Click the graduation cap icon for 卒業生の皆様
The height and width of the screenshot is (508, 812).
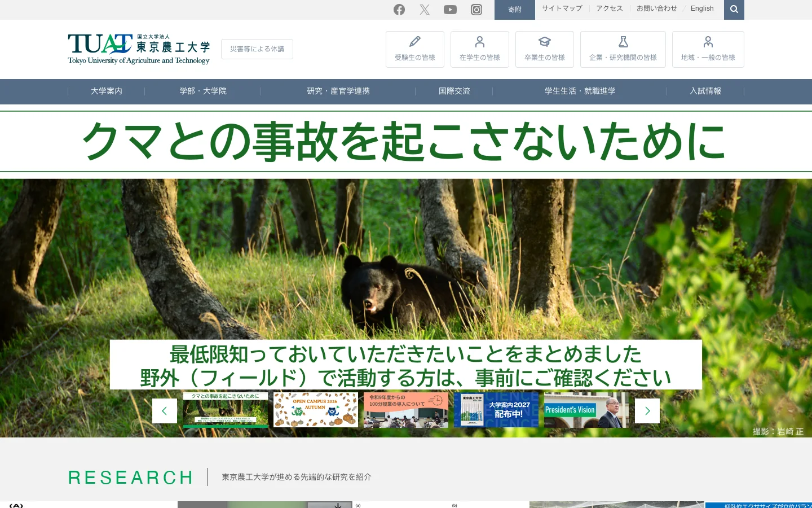click(x=545, y=42)
